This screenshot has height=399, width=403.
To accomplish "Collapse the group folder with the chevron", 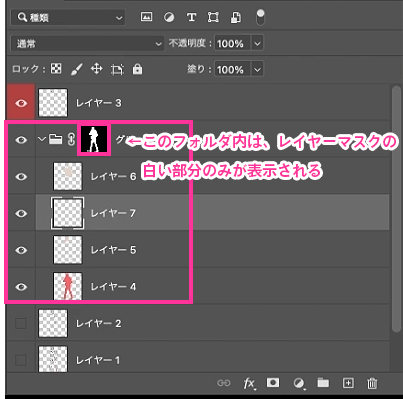I will [x=42, y=139].
